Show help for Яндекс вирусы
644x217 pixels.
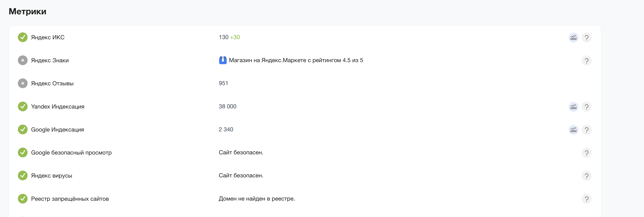[x=586, y=176]
